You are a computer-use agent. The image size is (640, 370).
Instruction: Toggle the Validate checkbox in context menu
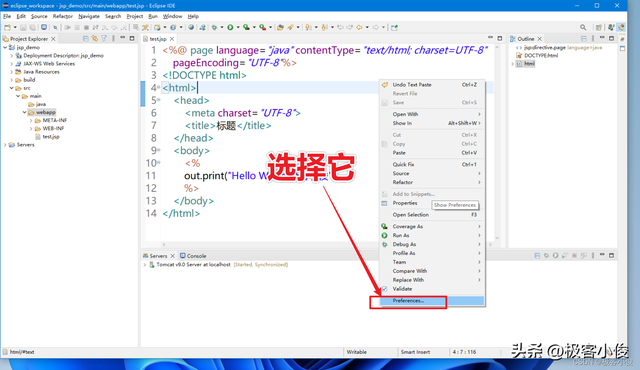[x=384, y=289]
